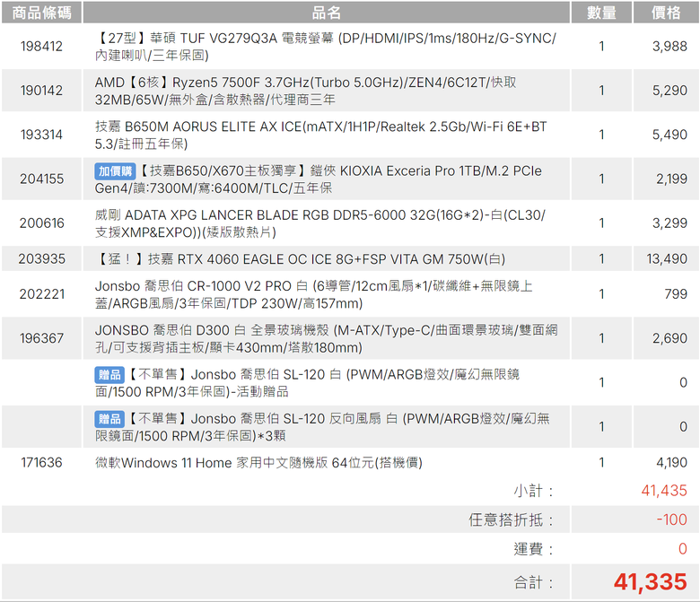
Task: Click the 數量 column header
Action: tap(601, 13)
